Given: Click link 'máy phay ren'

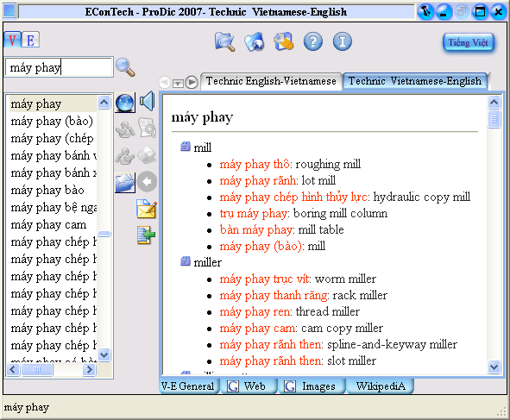Looking at the screenshot, I should 255,311.
